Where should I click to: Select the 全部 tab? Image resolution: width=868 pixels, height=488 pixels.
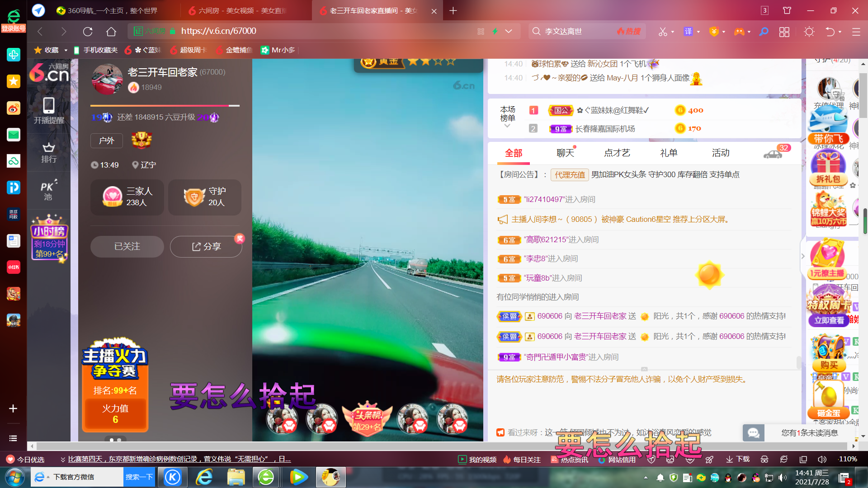[x=514, y=154]
